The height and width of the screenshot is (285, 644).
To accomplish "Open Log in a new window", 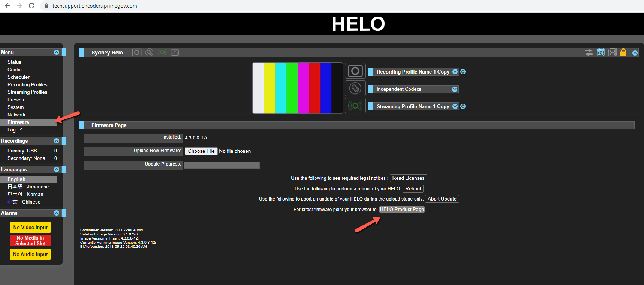I will (x=12, y=130).
